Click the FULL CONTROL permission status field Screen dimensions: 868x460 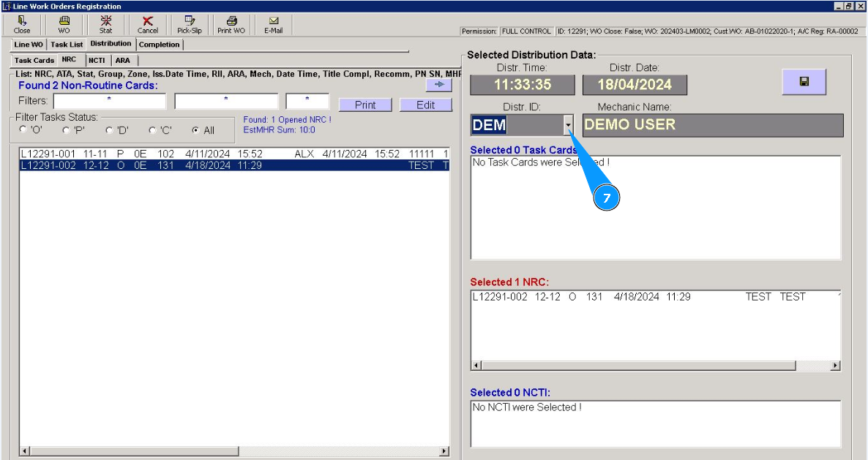coord(526,31)
